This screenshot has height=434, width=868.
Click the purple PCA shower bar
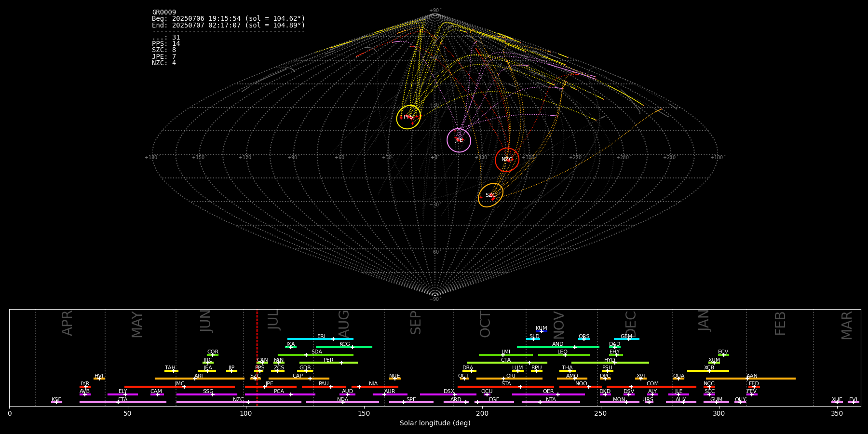click(x=280, y=394)
